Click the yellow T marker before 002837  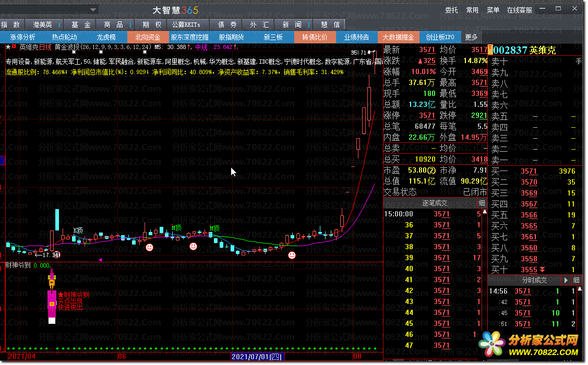coord(490,50)
